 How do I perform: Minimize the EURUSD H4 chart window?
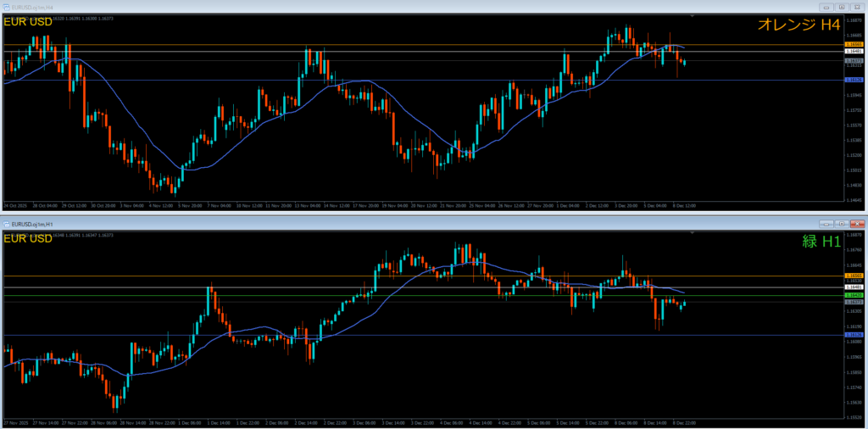point(826,7)
